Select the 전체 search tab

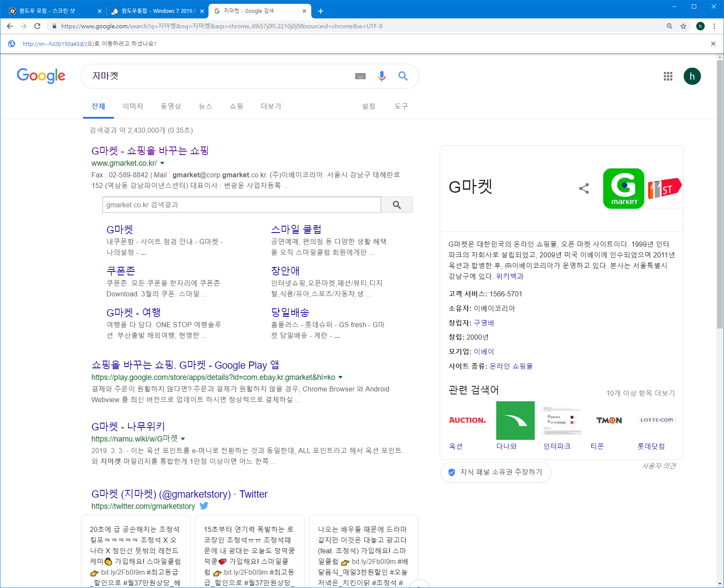coord(98,106)
